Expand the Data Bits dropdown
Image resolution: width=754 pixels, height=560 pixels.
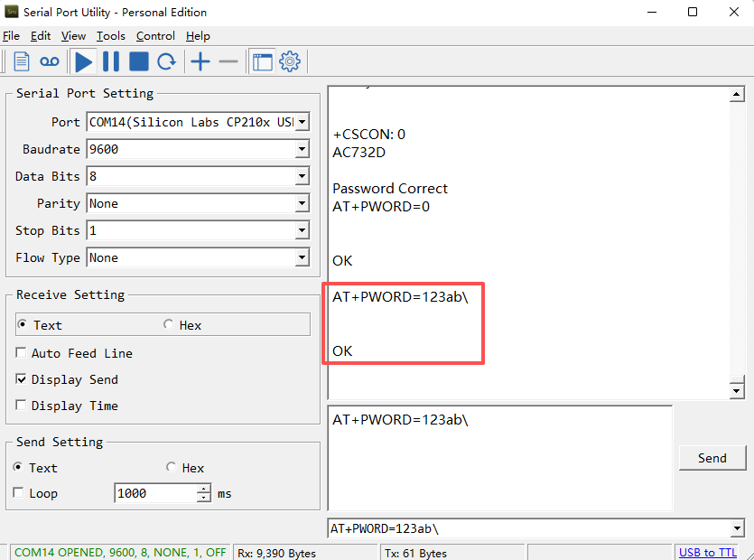pyautogui.click(x=302, y=176)
